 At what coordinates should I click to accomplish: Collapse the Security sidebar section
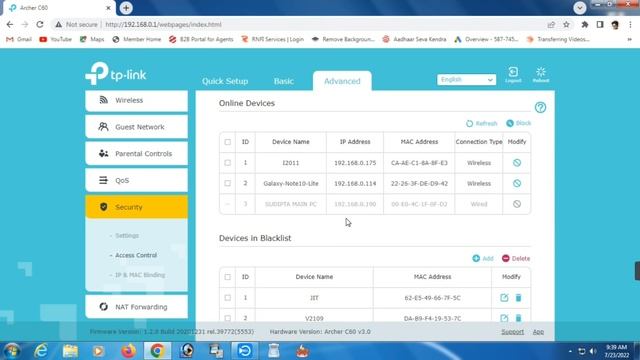(136, 207)
